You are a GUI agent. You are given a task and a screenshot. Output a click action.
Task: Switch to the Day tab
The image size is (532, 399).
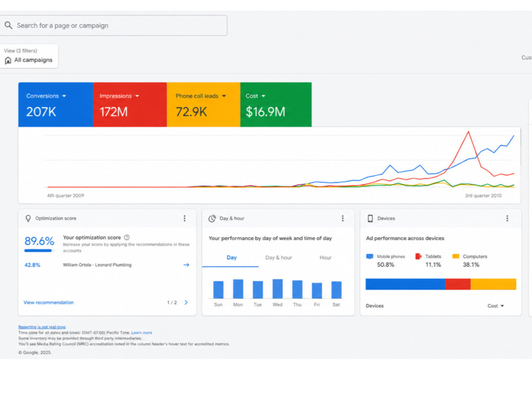pyautogui.click(x=231, y=257)
